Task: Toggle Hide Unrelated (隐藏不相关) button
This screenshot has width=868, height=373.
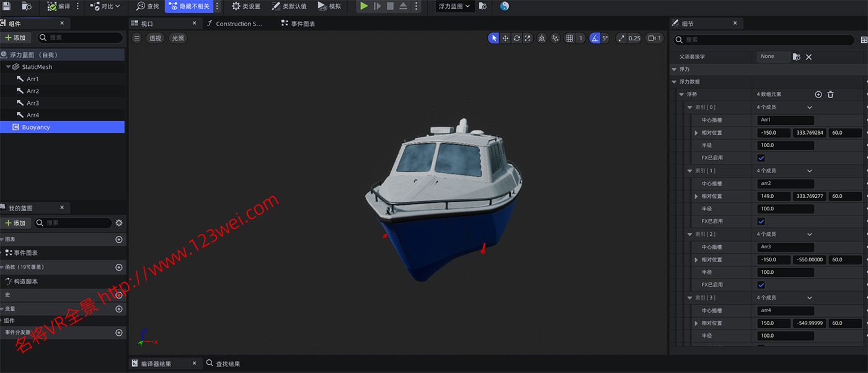Action: 188,6
